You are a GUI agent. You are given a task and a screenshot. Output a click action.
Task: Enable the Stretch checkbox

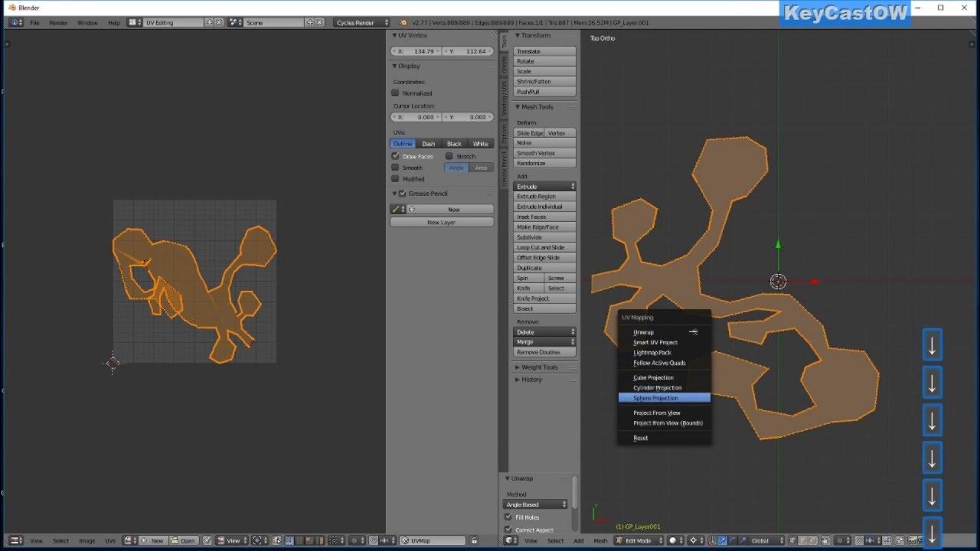449,156
